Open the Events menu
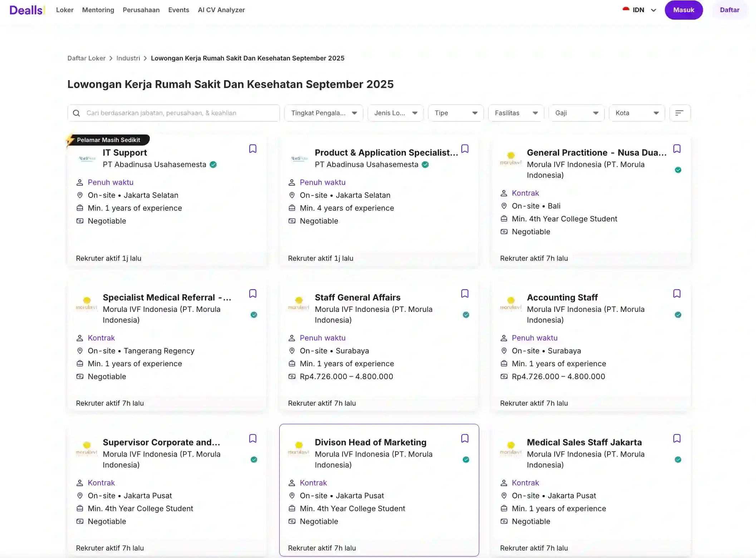The image size is (756, 558). 178,10
